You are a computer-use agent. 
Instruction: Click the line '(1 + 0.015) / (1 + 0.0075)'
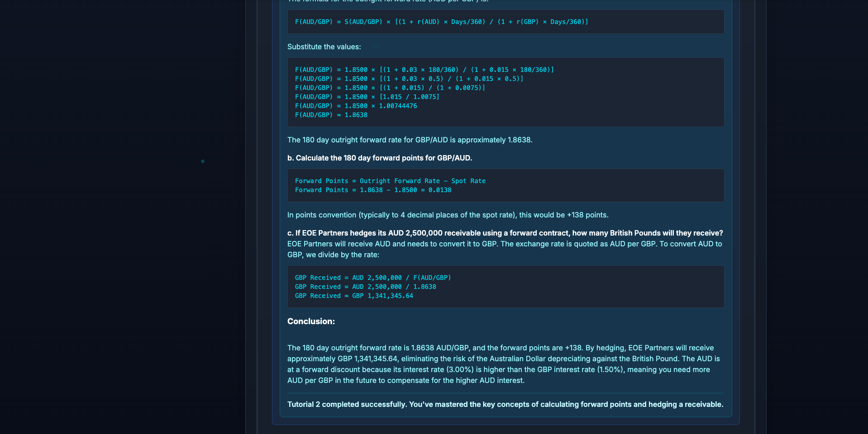(x=390, y=88)
